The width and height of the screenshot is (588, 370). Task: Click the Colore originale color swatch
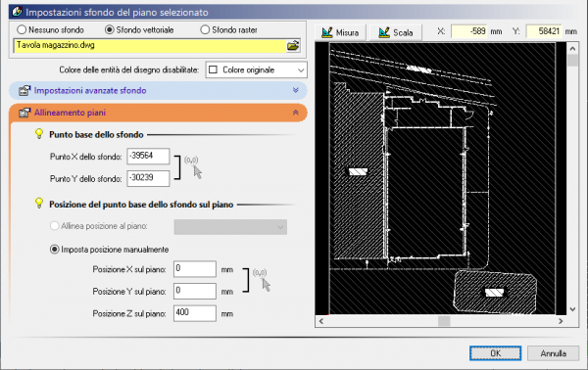pos(213,70)
